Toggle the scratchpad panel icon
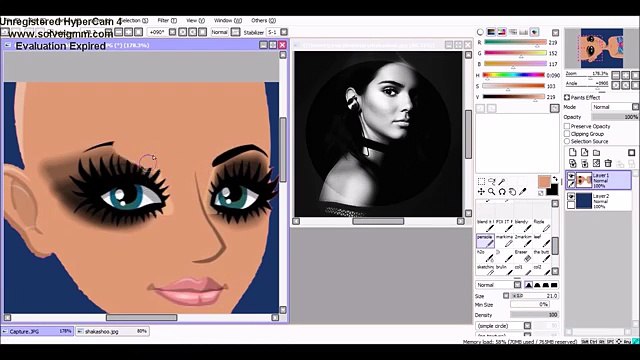640x360 pixels. [x=534, y=32]
